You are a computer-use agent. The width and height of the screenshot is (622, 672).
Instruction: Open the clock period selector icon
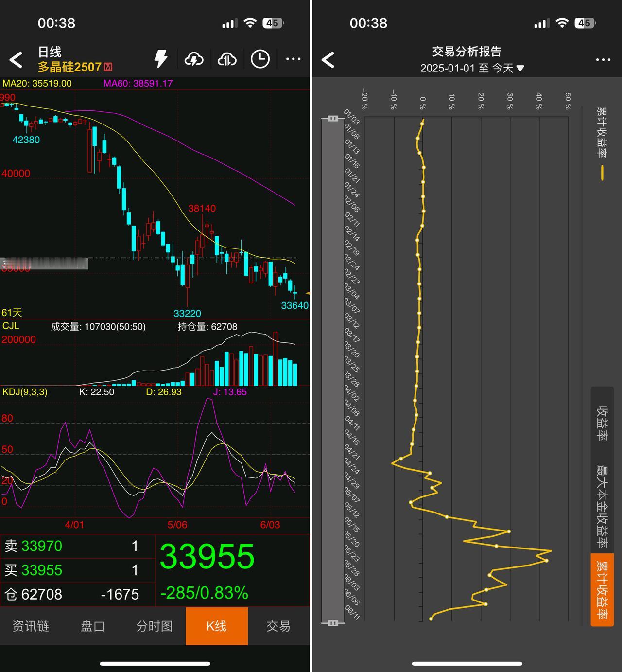pos(260,59)
